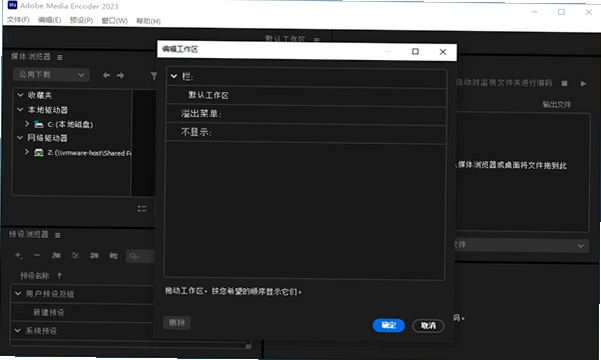Viewport: 601px width, 360px height.
Task: Create a new preset group
Action: (56, 256)
